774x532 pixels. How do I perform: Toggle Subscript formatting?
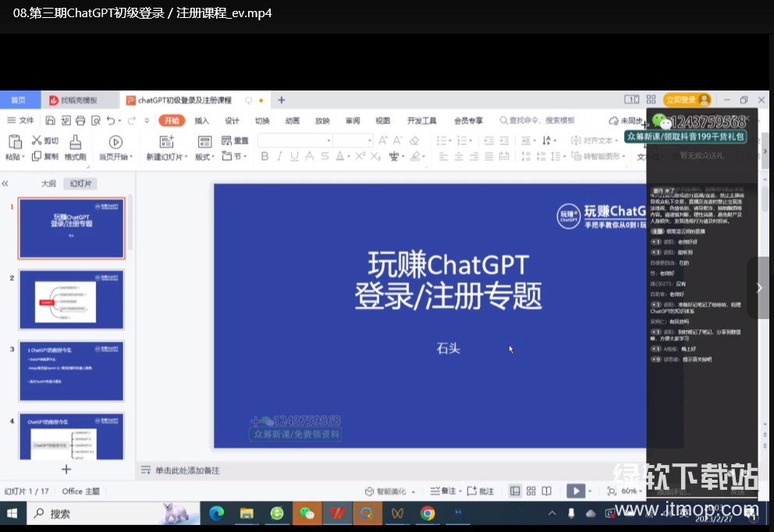[x=375, y=157]
